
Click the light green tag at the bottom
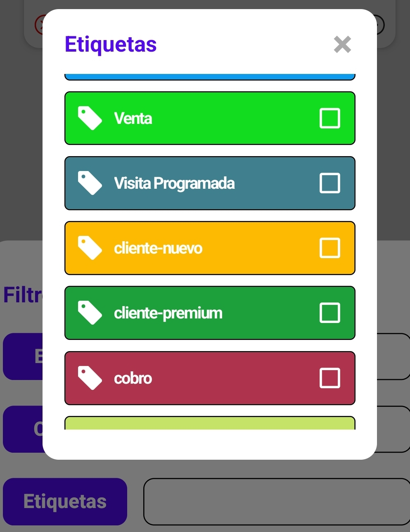(210, 425)
